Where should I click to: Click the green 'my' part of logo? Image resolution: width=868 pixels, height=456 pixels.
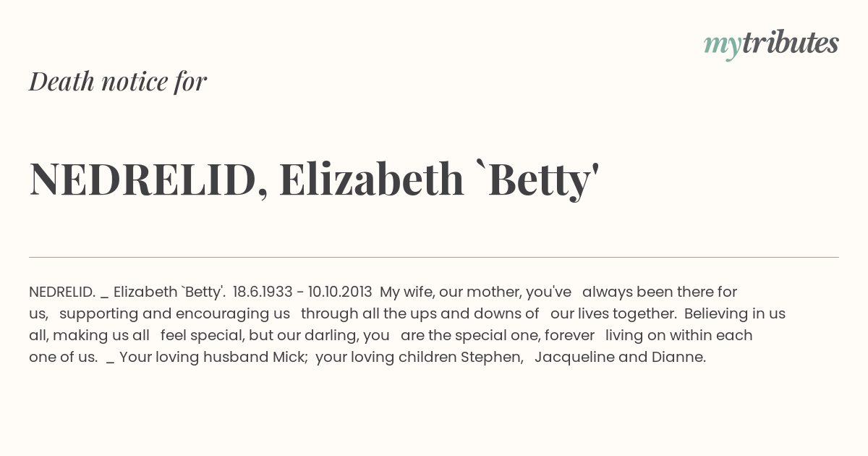[722, 46]
